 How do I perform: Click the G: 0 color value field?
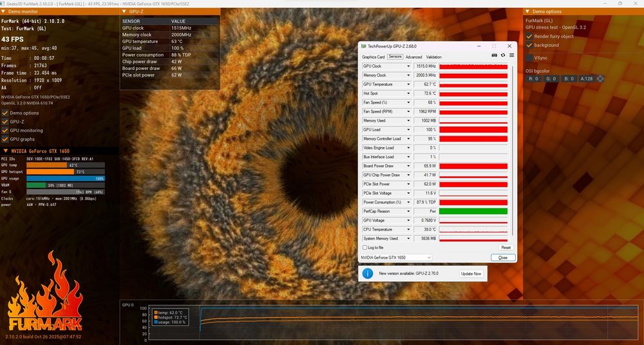551,79
